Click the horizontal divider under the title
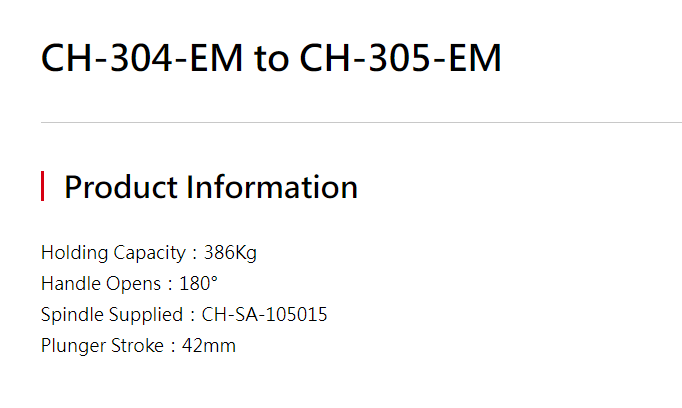This screenshot has width=682, height=408. tap(361, 123)
